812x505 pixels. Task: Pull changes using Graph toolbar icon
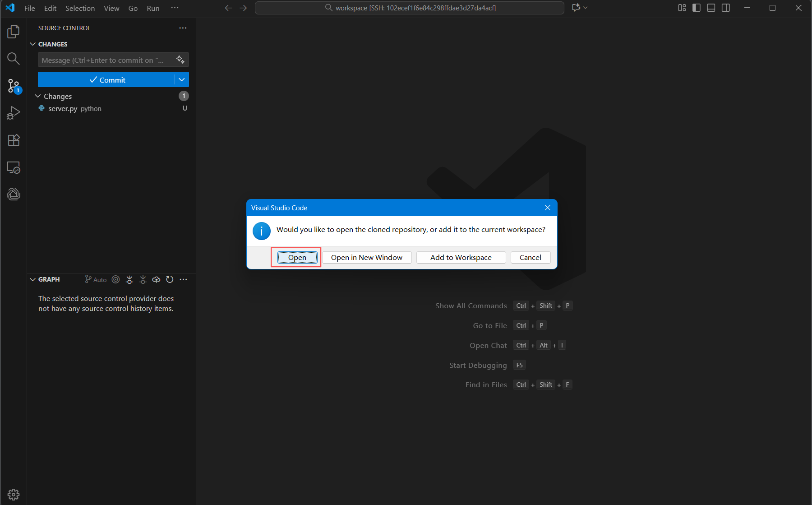pyautogui.click(x=143, y=279)
